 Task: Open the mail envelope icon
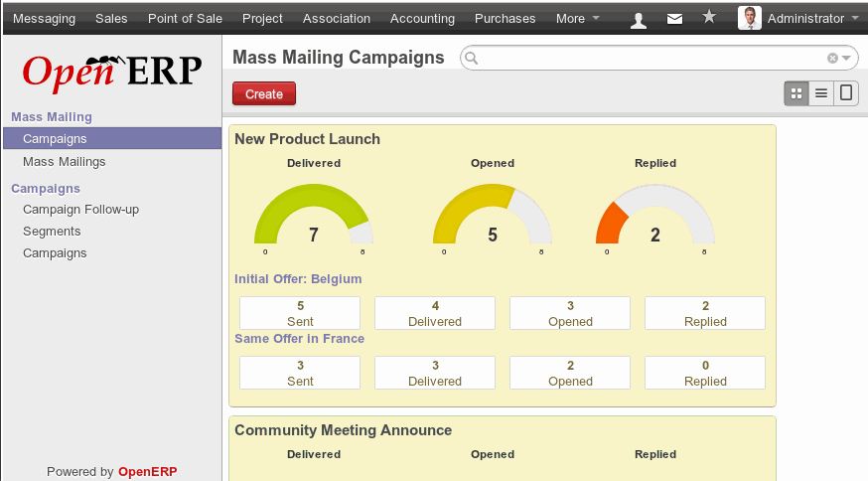[674, 20]
